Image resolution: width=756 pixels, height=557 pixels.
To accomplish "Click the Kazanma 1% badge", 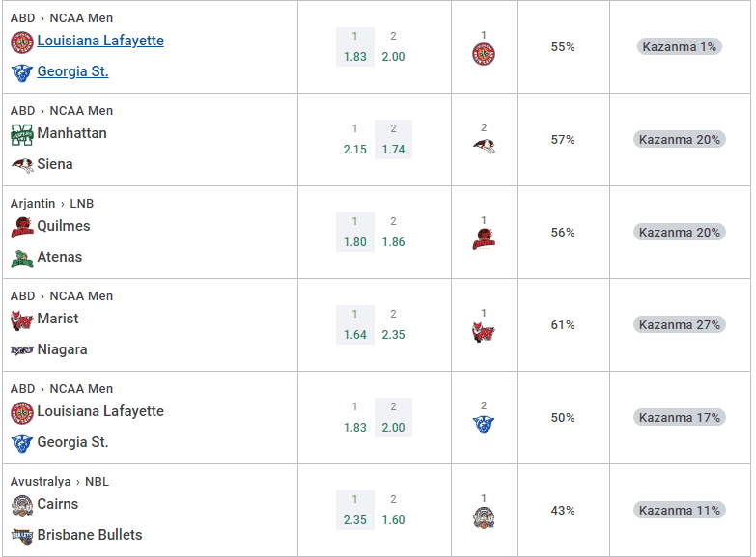I will 680,46.
